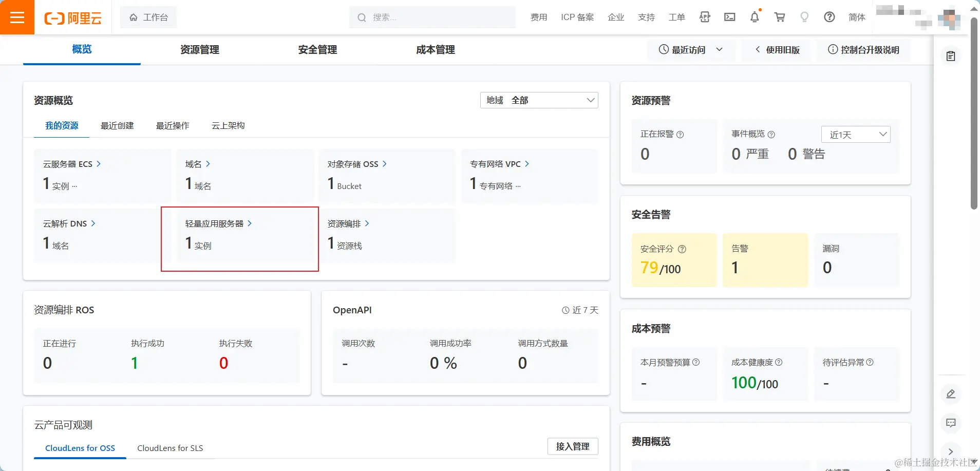980x471 pixels.
Task: Open 专有网络 VPC link
Action: (x=499, y=164)
